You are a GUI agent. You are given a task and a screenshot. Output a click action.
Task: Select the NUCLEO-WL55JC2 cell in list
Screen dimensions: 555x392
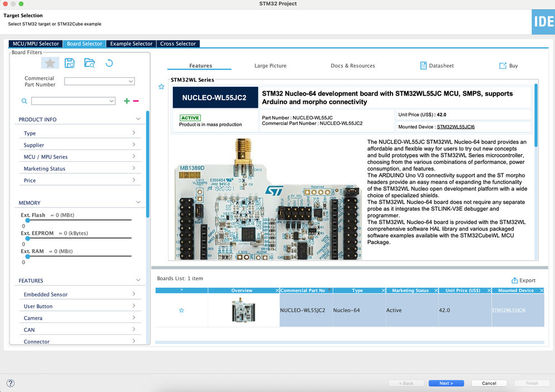[x=306, y=310]
